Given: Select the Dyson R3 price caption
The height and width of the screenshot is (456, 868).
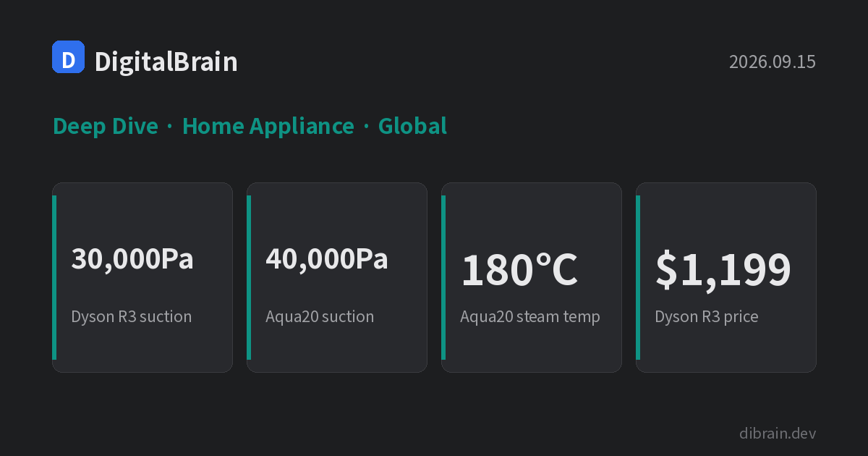Looking at the screenshot, I should pos(707,317).
